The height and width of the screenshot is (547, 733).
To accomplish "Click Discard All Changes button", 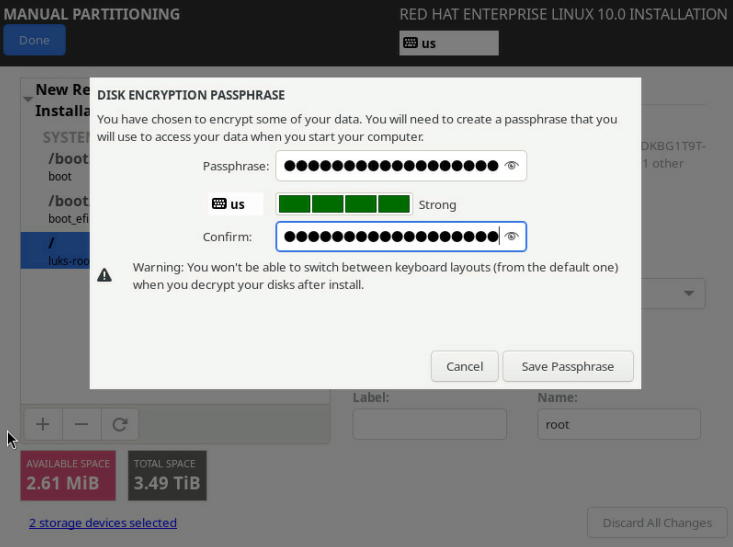I will [657, 523].
